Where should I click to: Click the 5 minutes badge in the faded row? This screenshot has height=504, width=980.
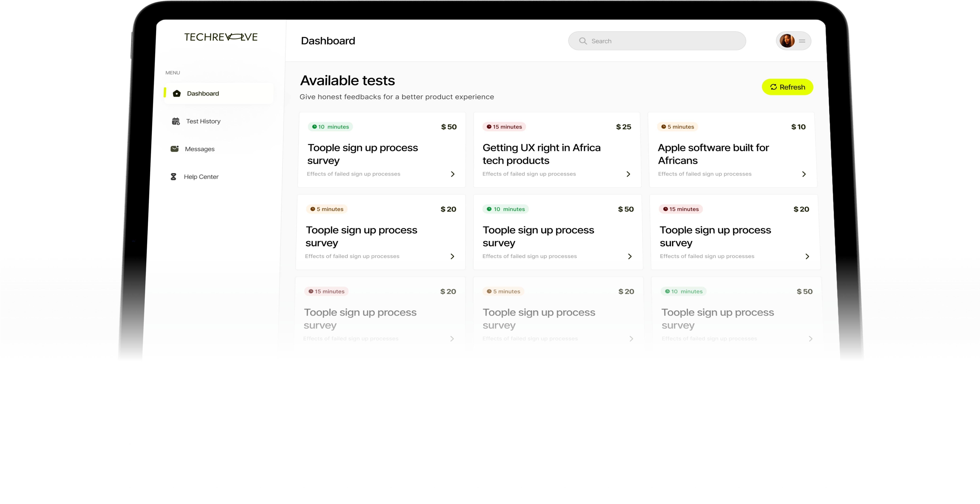coord(503,291)
